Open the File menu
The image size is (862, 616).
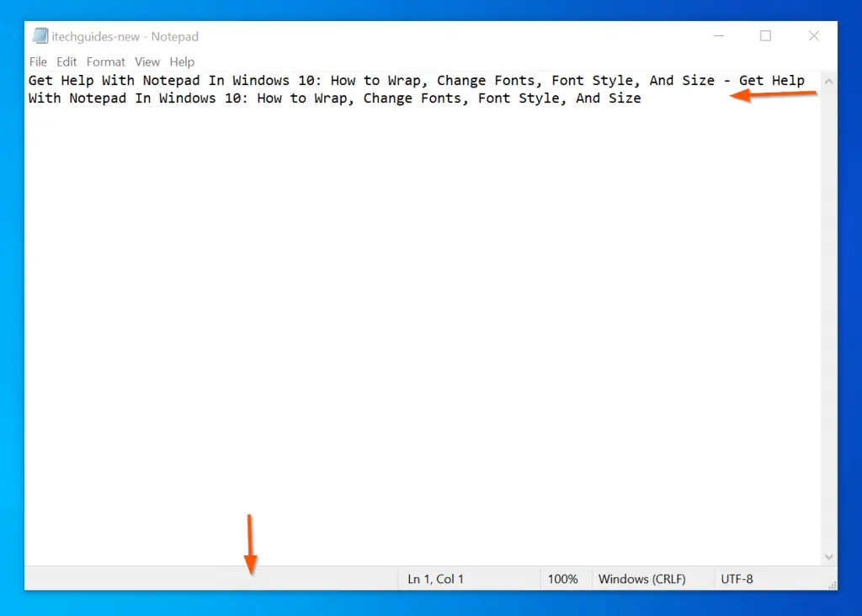[x=38, y=61]
